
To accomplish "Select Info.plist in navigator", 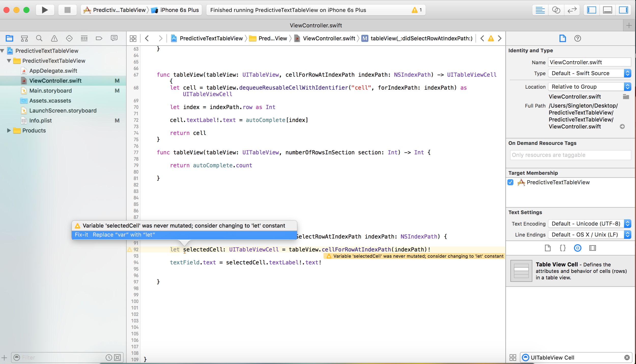I will [x=40, y=120].
